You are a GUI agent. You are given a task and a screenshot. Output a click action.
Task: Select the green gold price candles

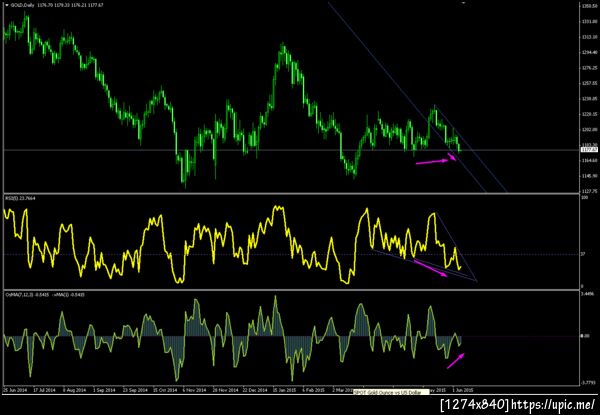tap(230, 99)
